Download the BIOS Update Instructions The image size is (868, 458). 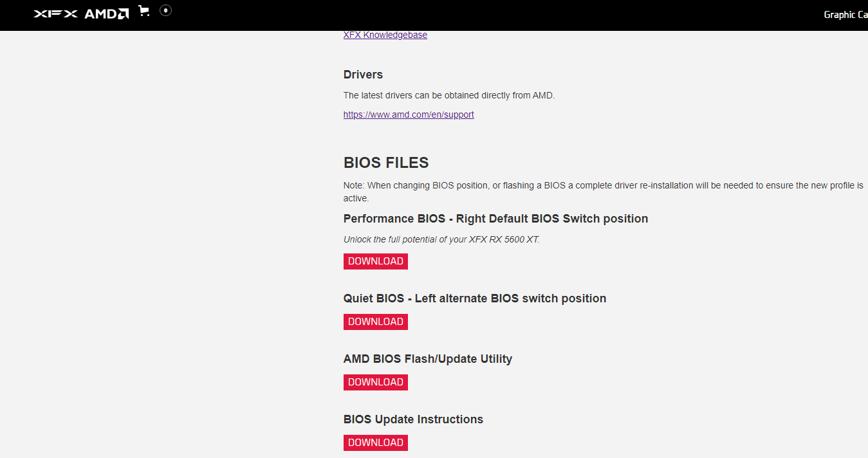pyautogui.click(x=376, y=443)
